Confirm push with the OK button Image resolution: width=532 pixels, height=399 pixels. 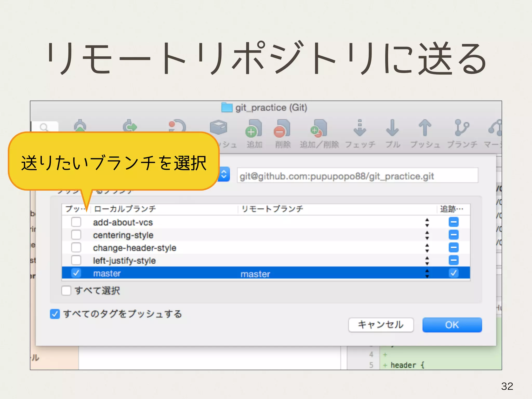coord(452,325)
